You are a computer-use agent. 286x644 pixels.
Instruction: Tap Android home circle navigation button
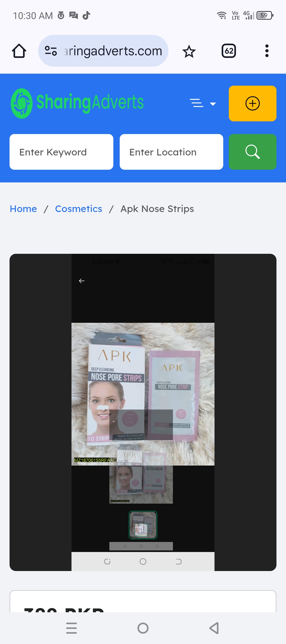coord(143,628)
